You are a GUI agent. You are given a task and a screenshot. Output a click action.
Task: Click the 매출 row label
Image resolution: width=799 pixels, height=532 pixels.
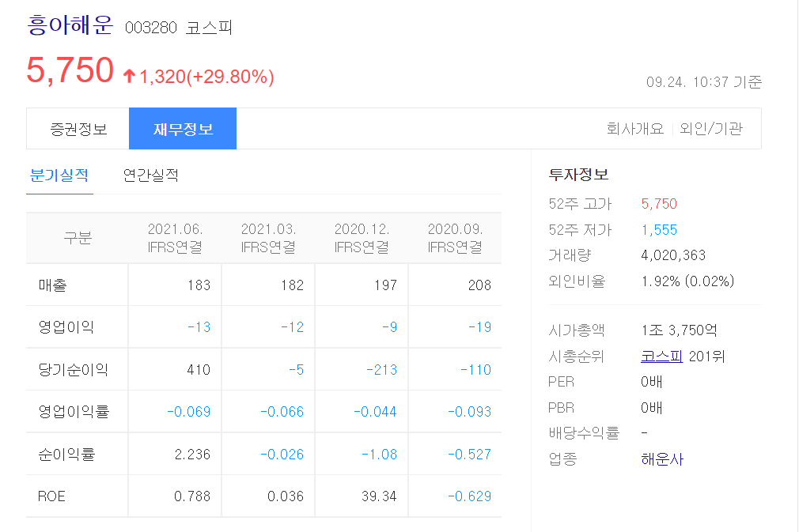tap(52, 285)
